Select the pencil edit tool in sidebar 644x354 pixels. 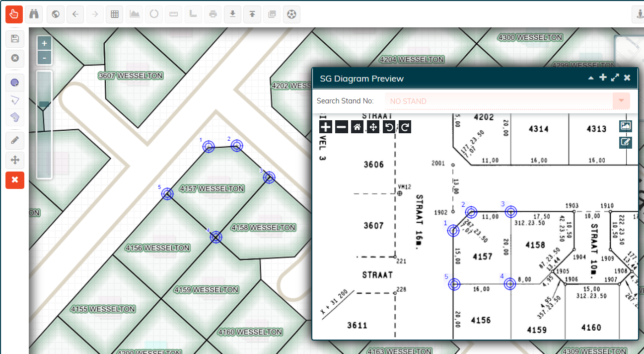[x=15, y=140]
